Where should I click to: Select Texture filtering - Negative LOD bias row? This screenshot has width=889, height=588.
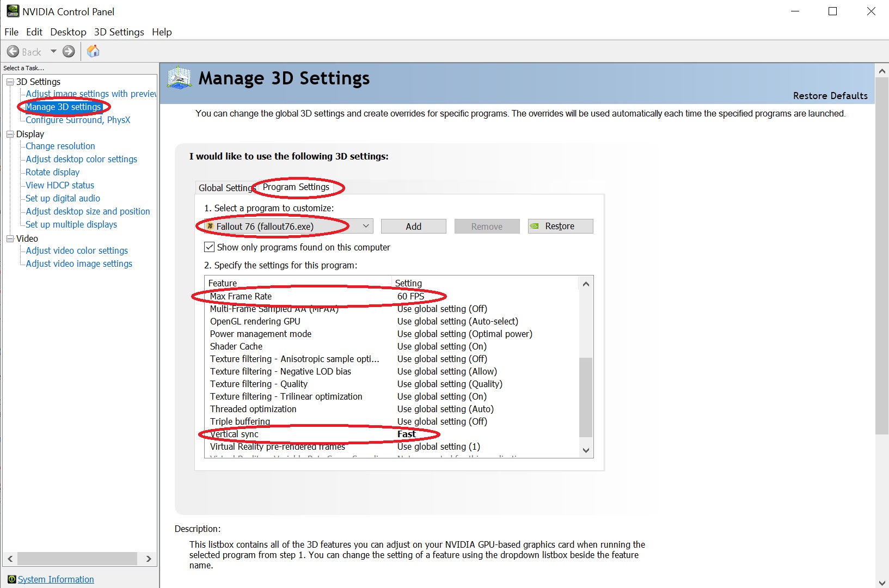pyautogui.click(x=392, y=371)
